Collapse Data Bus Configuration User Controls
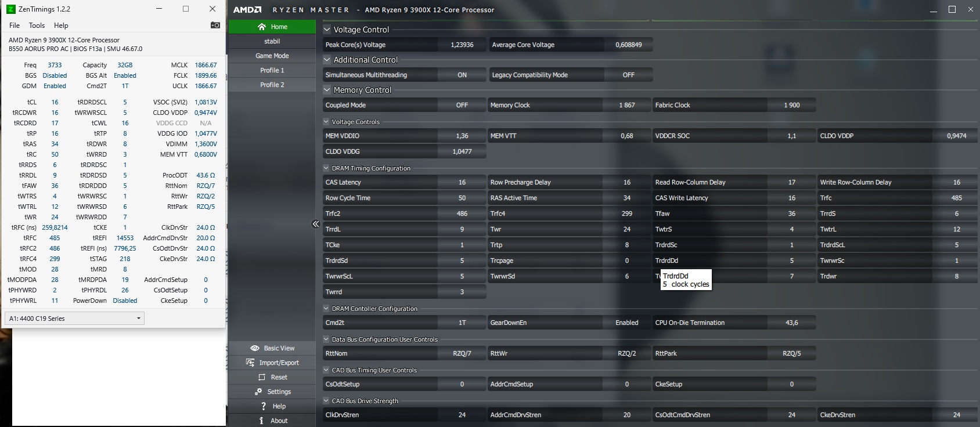This screenshot has width=980, height=427. [x=326, y=339]
